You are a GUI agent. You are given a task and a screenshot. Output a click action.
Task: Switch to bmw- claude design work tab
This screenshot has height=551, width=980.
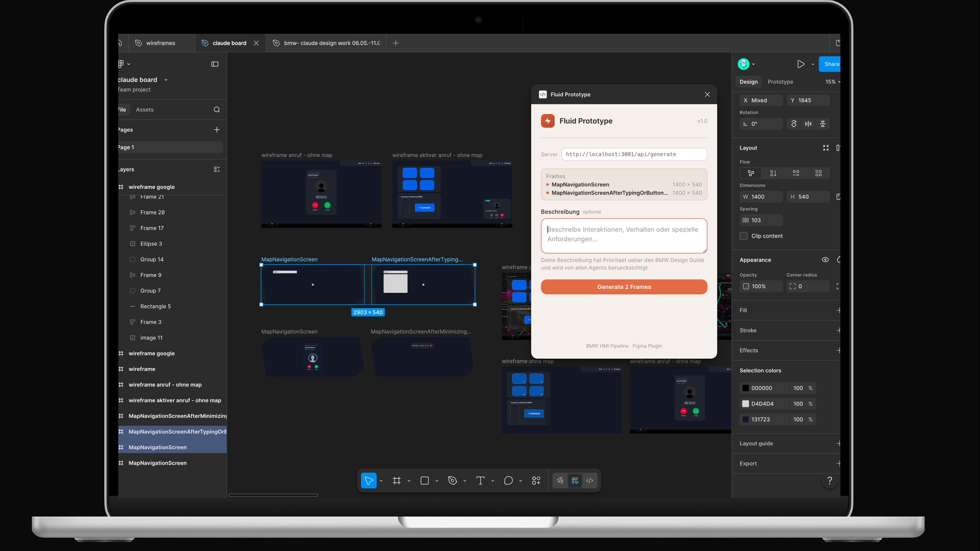click(326, 43)
